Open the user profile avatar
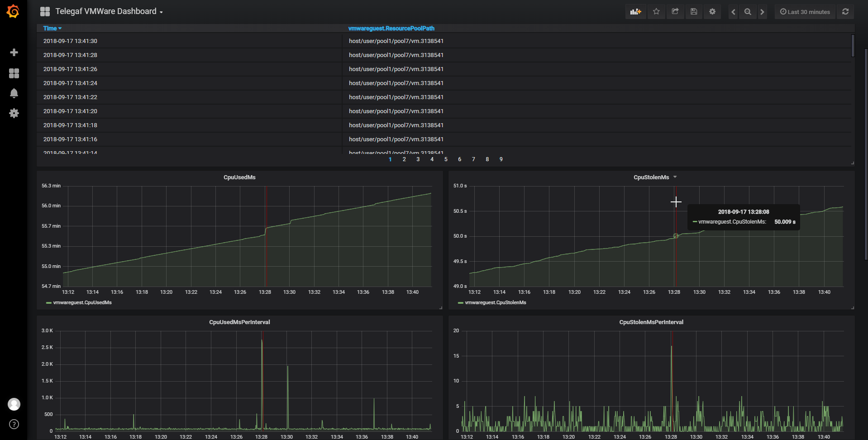Image resolution: width=868 pixels, height=440 pixels. (x=14, y=404)
